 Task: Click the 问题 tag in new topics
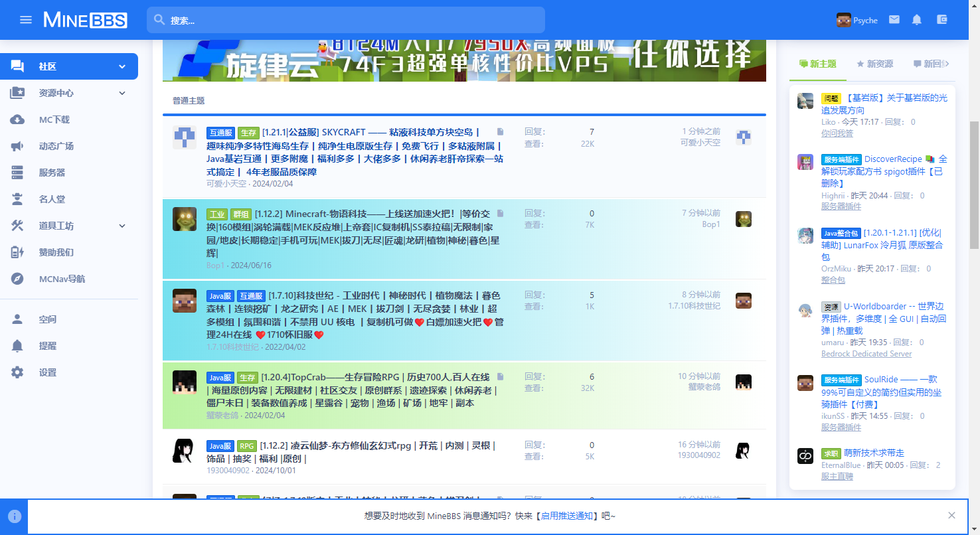831,98
